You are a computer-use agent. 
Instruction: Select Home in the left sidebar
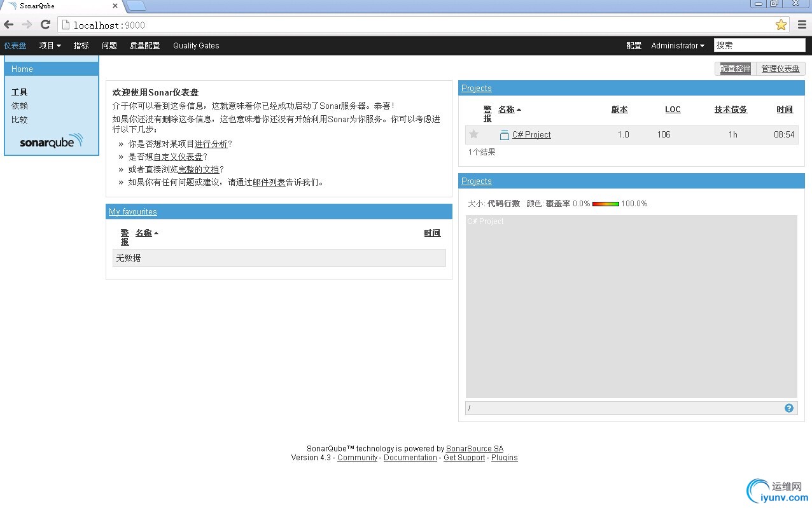pos(52,69)
